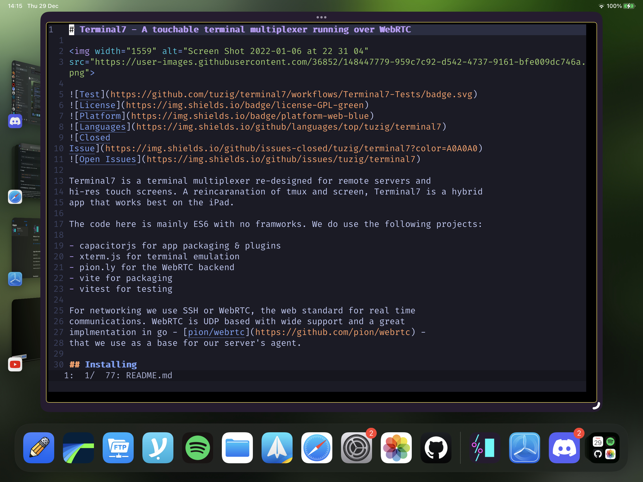
Task: Grab the window resize handle at corner
Action: point(596,405)
